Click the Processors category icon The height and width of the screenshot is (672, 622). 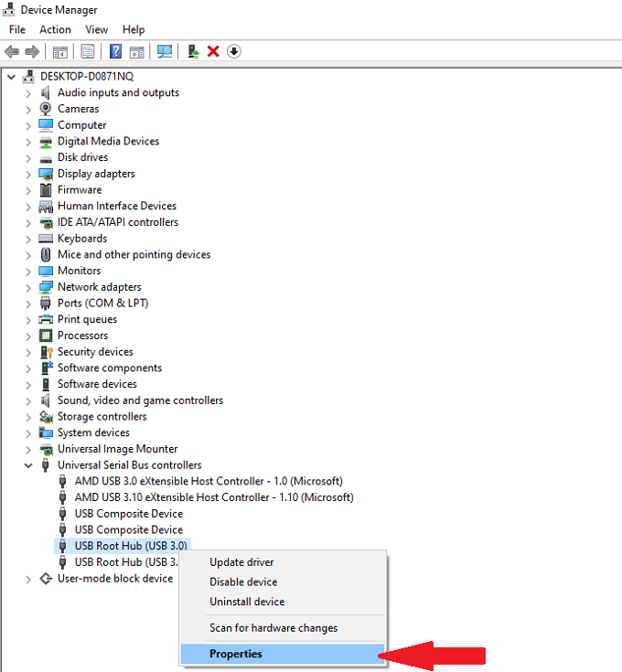point(46,336)
